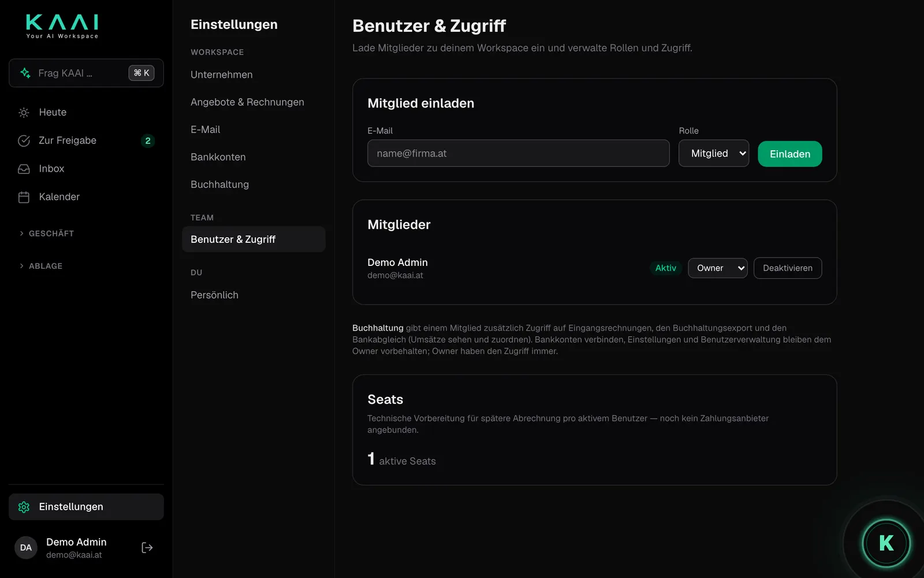Open Angebote & Rechnungen settings
Screen dimensions: 924x578
point(247,102)
